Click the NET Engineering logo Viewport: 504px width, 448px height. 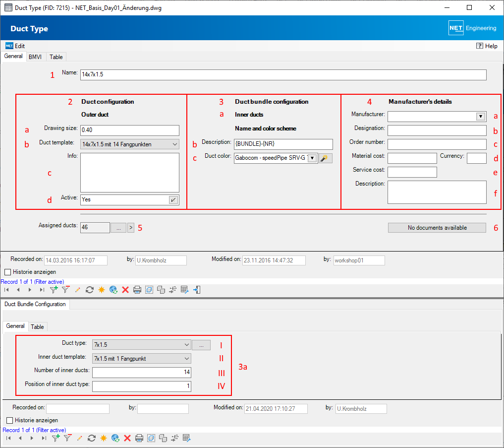472,28
